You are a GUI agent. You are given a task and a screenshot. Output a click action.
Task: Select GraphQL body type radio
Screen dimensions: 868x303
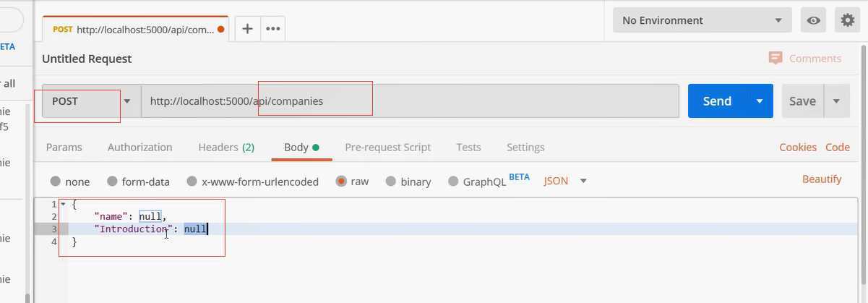453,182
